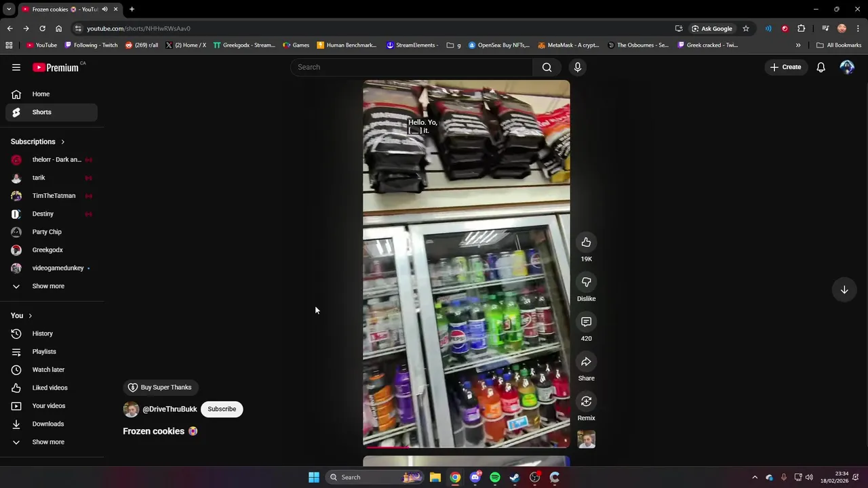The image size is (868, 488).
Task: Go to YouTube Premium home logo
Action: point(56,67)
